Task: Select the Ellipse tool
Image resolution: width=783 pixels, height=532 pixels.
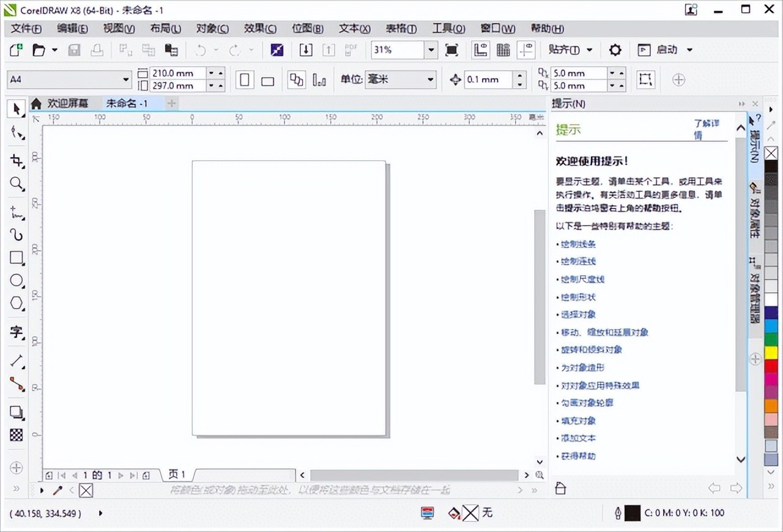Action: pyautogui.click(x=17, y=281)
